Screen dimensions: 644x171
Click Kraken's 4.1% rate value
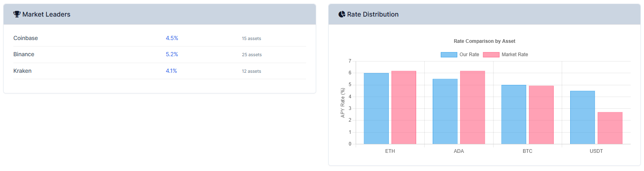(171, 71)
